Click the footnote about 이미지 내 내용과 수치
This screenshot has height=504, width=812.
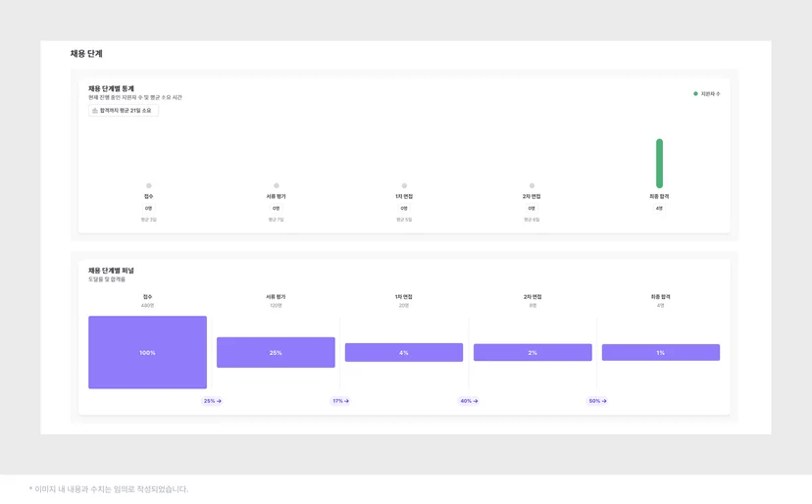[109, 489]
